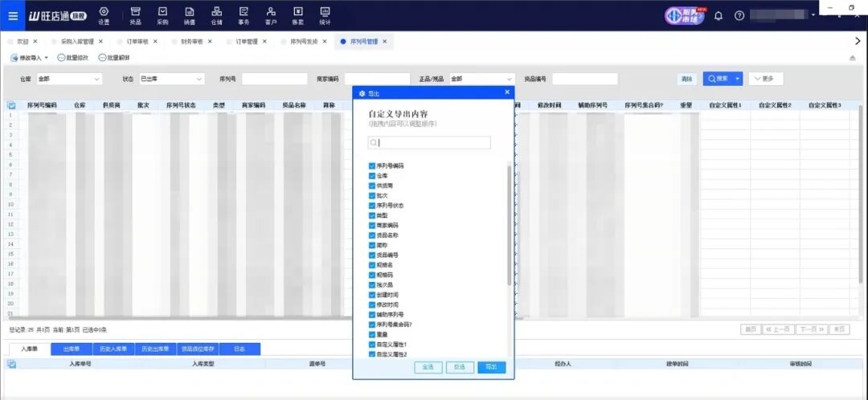This screenshot has height=400, width=868.
Task: Uncheck 创建时间 export field
Action: pos(372,295)
